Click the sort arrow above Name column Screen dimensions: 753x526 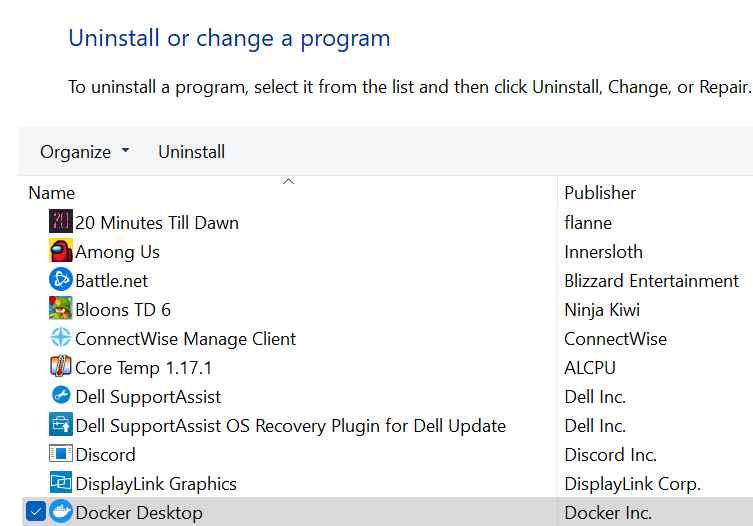pyautogui.click(x=288, y=182)
